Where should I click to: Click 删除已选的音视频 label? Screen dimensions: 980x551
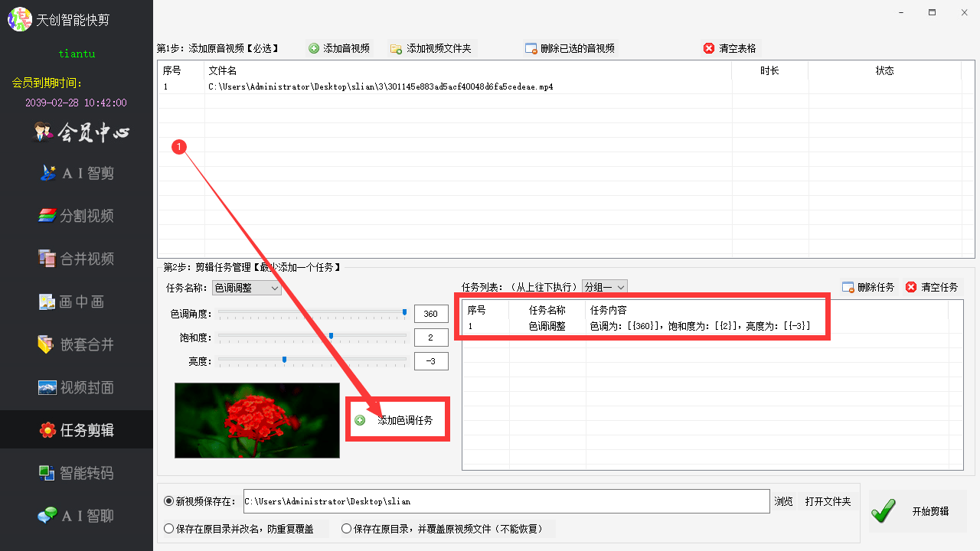click(577, 48)
